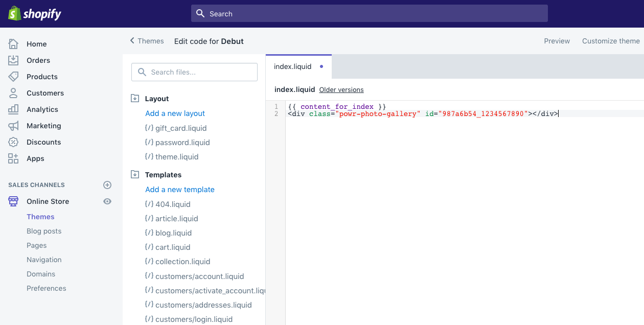644x325 pixels.
Task: Collapse the Layout folder
Action: [135, 99]
